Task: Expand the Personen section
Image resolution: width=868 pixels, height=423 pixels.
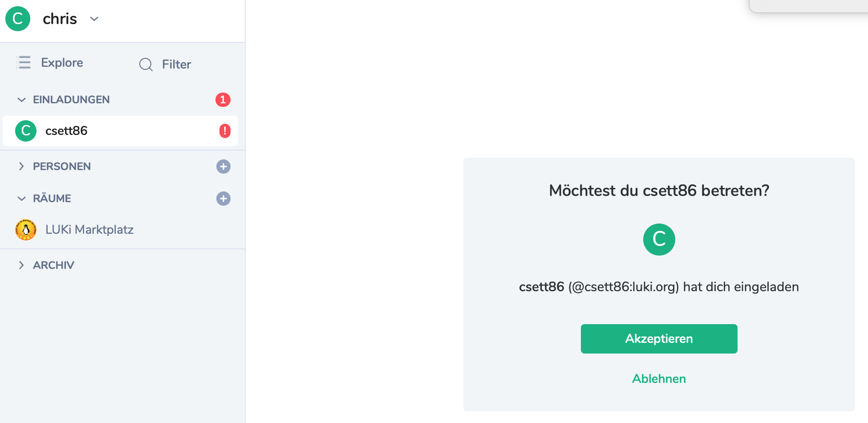Action: (x=21, y=167)
